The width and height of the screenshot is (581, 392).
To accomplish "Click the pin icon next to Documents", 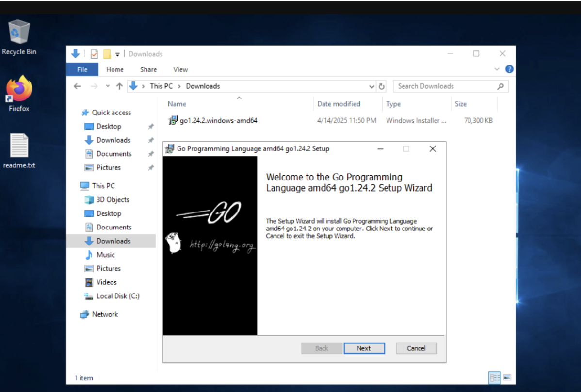I will [x=150, y=154].
